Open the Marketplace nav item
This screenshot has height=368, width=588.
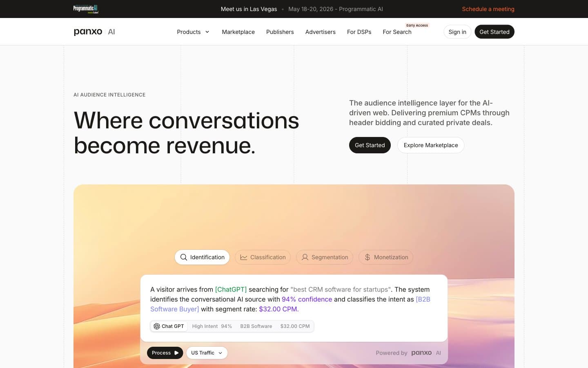(238, 32)
